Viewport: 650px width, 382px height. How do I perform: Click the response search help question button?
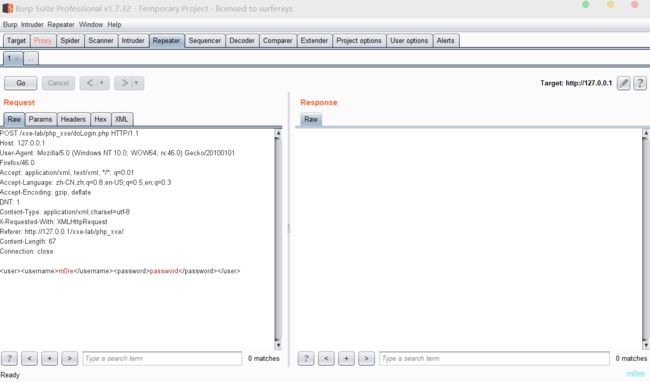[x=306, y=358]
